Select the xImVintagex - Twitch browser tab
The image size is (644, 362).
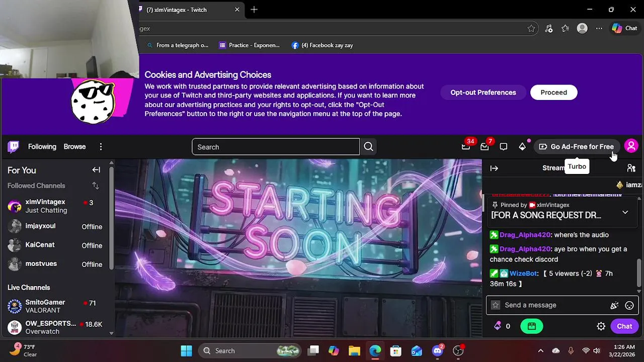(x=186, y=10)
